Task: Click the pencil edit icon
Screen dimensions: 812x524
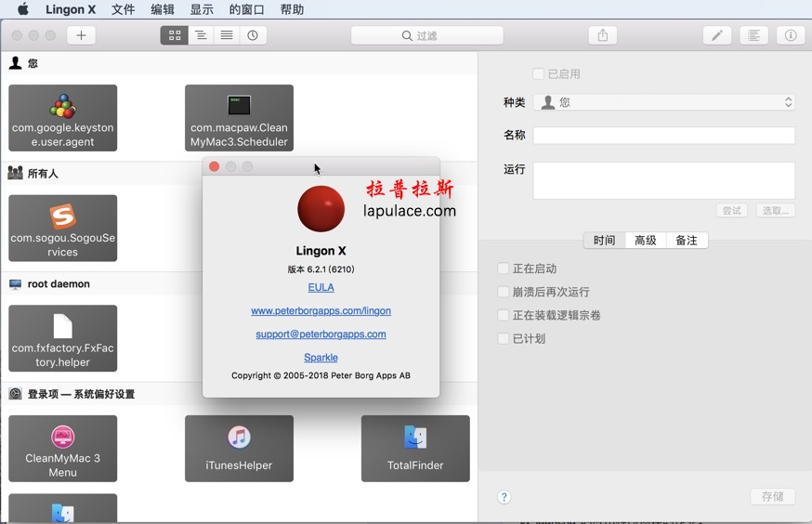Action: click(716, 35)
